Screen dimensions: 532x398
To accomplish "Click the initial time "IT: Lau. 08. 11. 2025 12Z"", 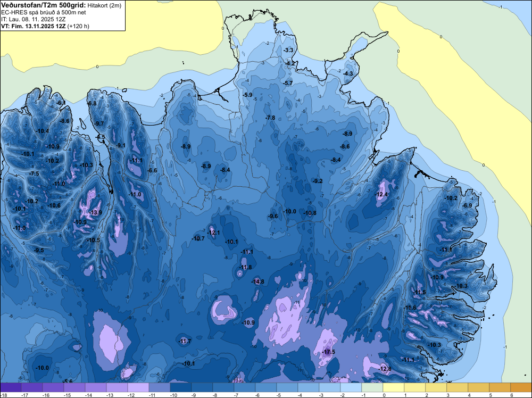I will click(x=33, y=19).
